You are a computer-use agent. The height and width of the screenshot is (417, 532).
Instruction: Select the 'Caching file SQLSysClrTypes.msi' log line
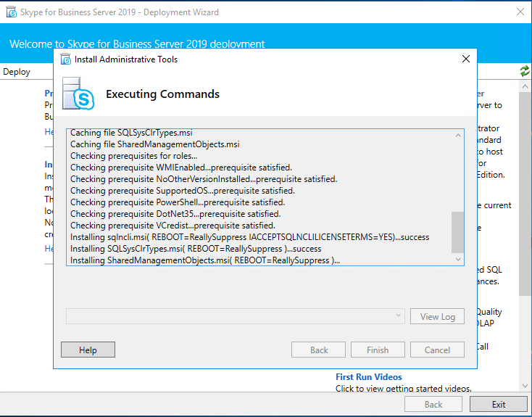click(x=131, y=133)
